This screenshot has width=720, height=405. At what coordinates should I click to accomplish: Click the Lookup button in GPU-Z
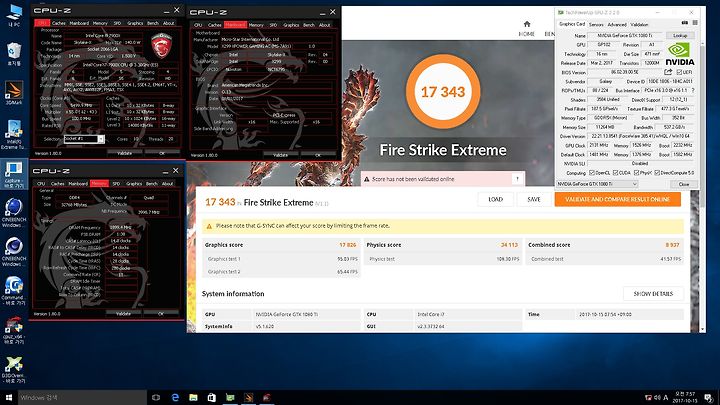[x=680, y=35]
